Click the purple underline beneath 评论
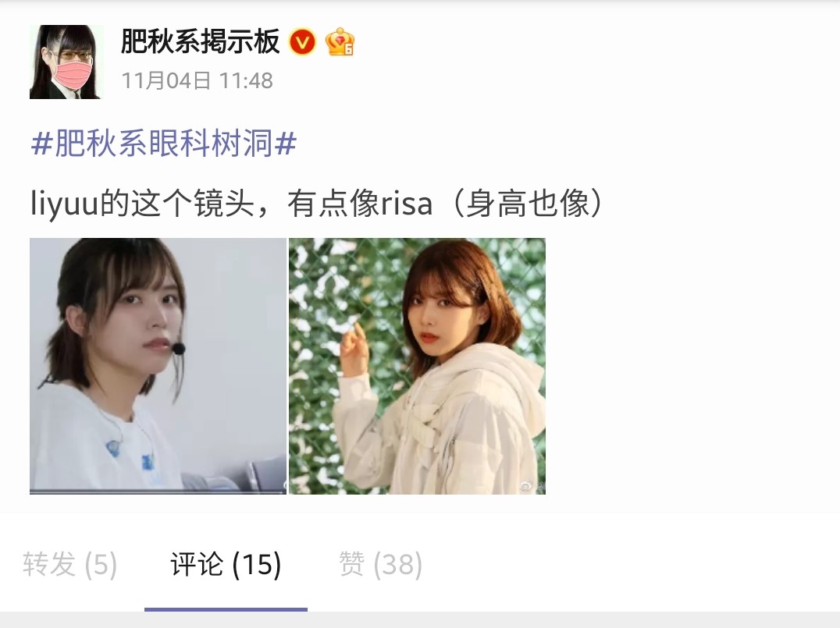840x628 pixels. (x=226, y=609)
